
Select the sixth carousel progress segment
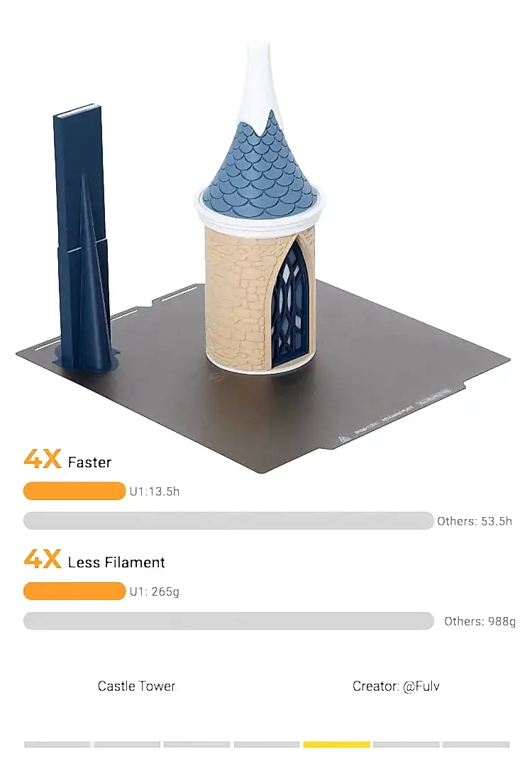(x=406, y=745)
